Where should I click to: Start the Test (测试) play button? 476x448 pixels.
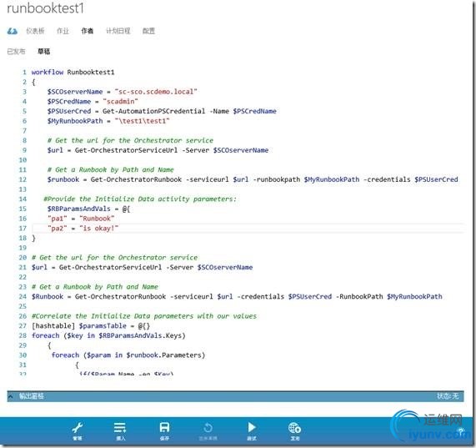(x=252, y=430)
